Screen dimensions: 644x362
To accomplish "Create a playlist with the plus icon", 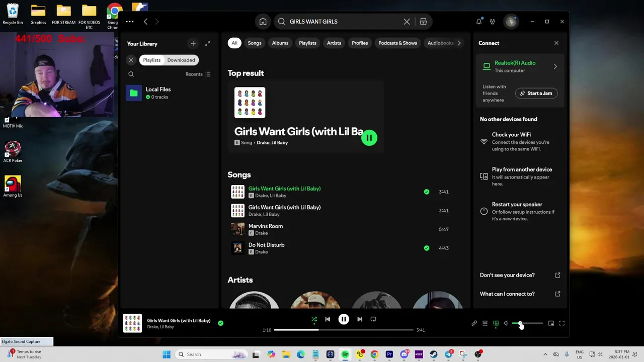I will point(193,44).
